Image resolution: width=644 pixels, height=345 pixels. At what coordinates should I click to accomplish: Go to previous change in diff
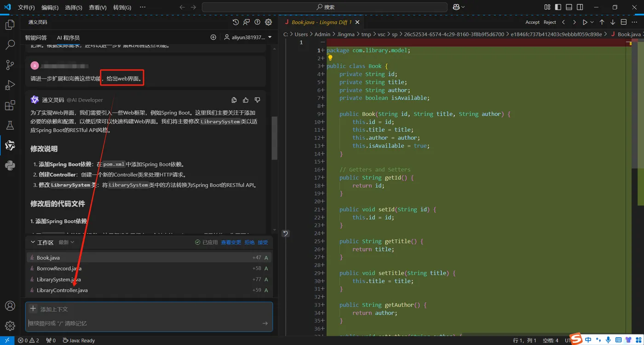click(563, 22)
